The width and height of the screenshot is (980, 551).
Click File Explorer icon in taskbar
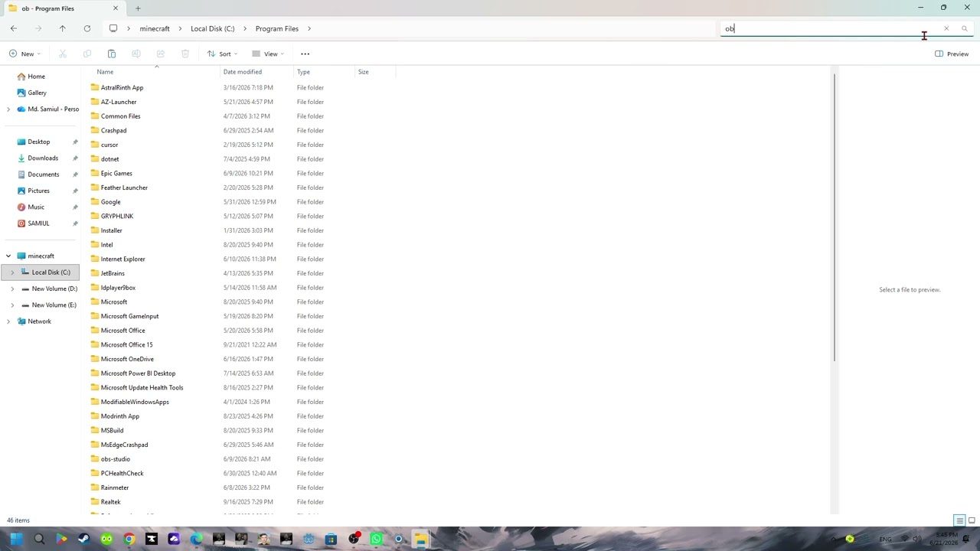[421, 539]
